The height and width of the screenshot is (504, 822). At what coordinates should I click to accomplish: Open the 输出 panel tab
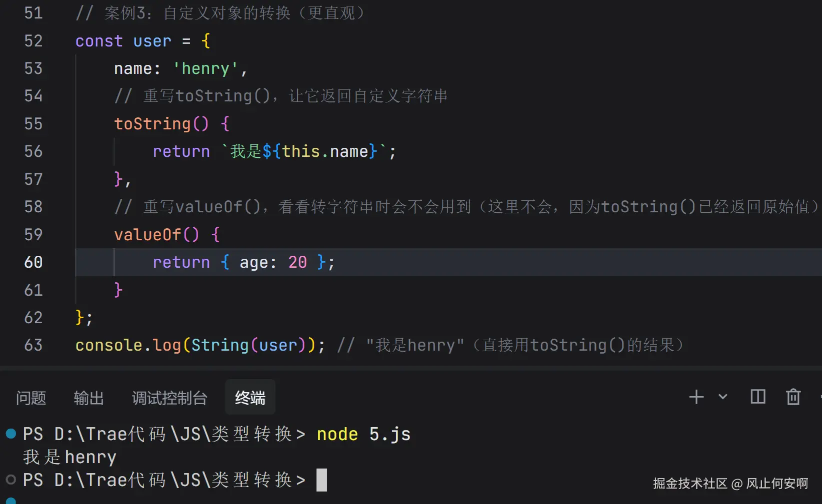pyautogui.click(x=88, y=398)
